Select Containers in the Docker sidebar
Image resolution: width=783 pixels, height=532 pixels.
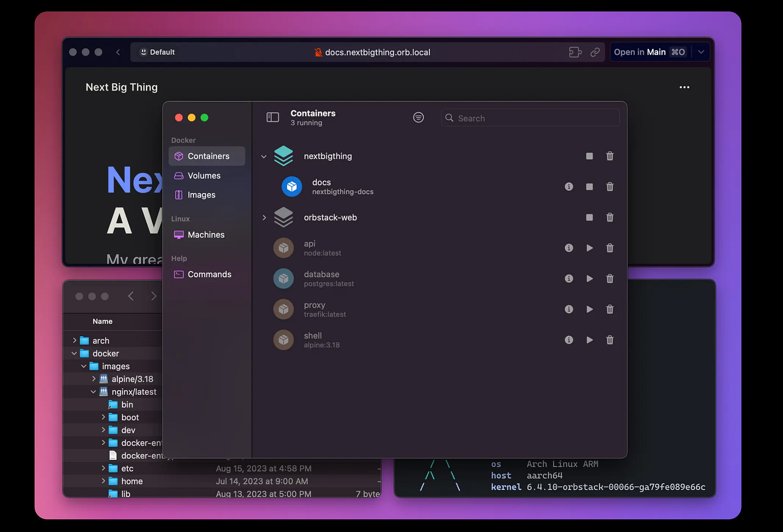coord(207,156)
